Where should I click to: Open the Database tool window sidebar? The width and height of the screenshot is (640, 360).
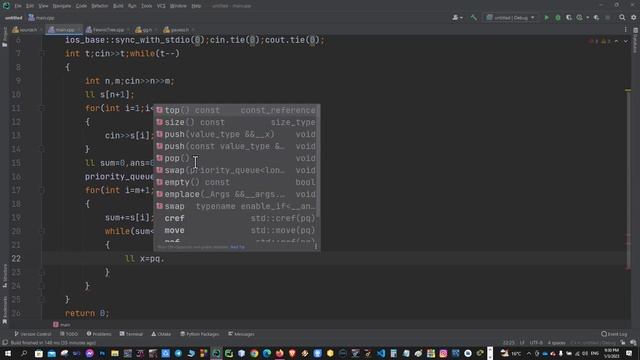point(636,40)
